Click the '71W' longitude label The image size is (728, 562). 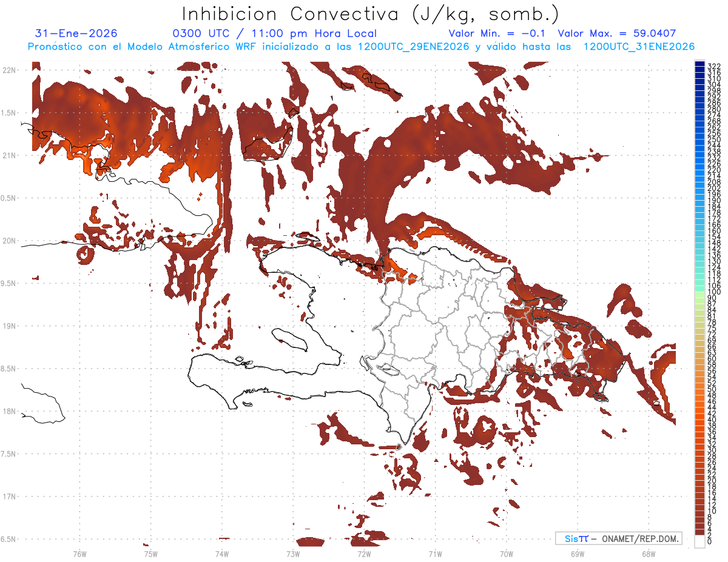point(435,554)
